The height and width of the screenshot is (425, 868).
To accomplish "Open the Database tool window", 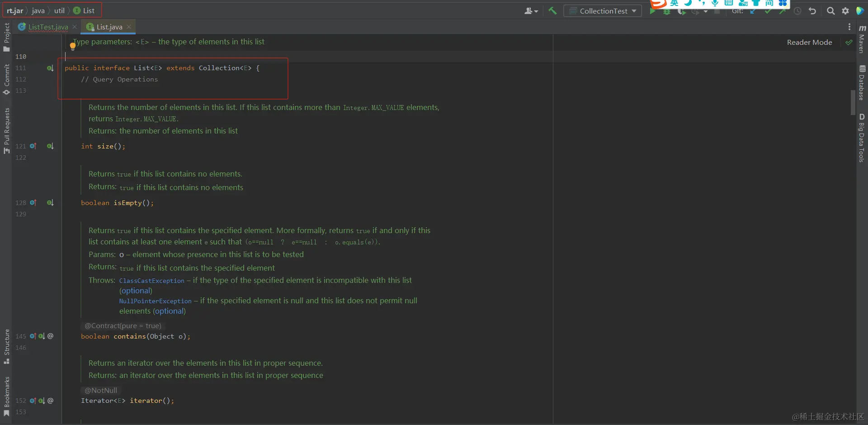I will point(862,83).
